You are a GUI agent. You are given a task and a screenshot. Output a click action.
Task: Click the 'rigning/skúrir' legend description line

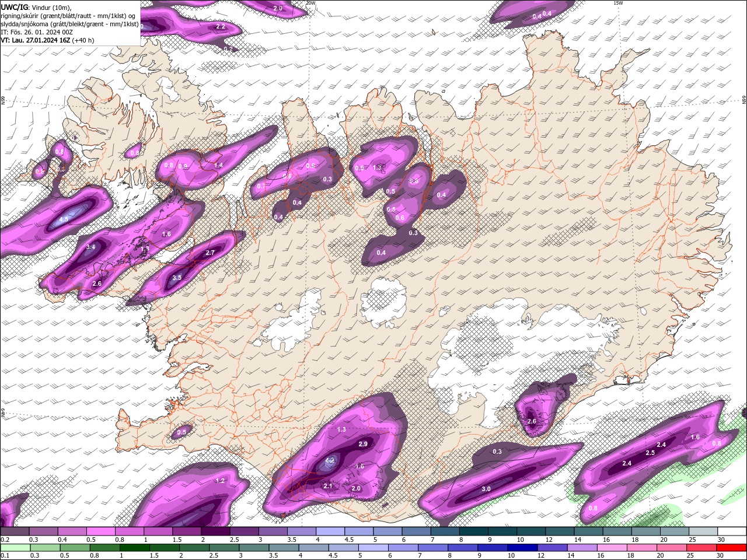(68, 16)
